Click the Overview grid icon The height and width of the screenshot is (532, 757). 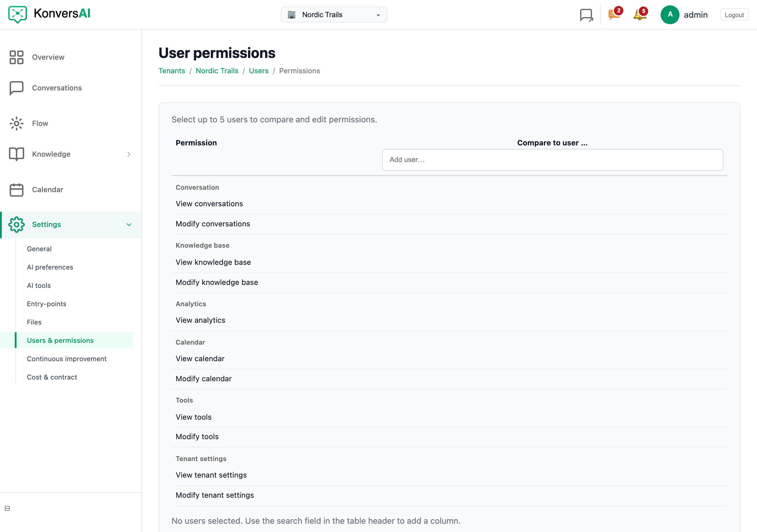pos(17,57)
